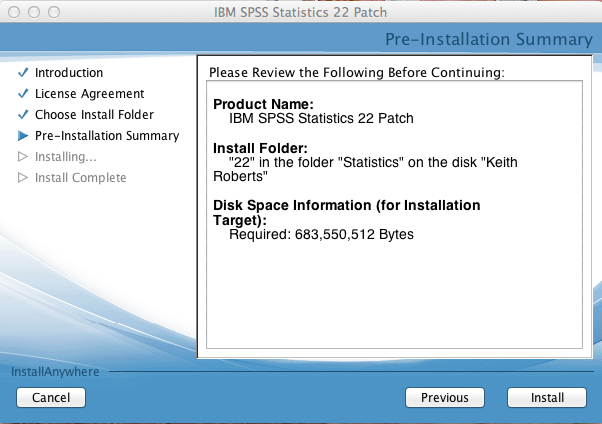Screen dimensions: 602x424
Task: Click the Product Name heading
Action: pyautogui.click(x=263, y=104)
